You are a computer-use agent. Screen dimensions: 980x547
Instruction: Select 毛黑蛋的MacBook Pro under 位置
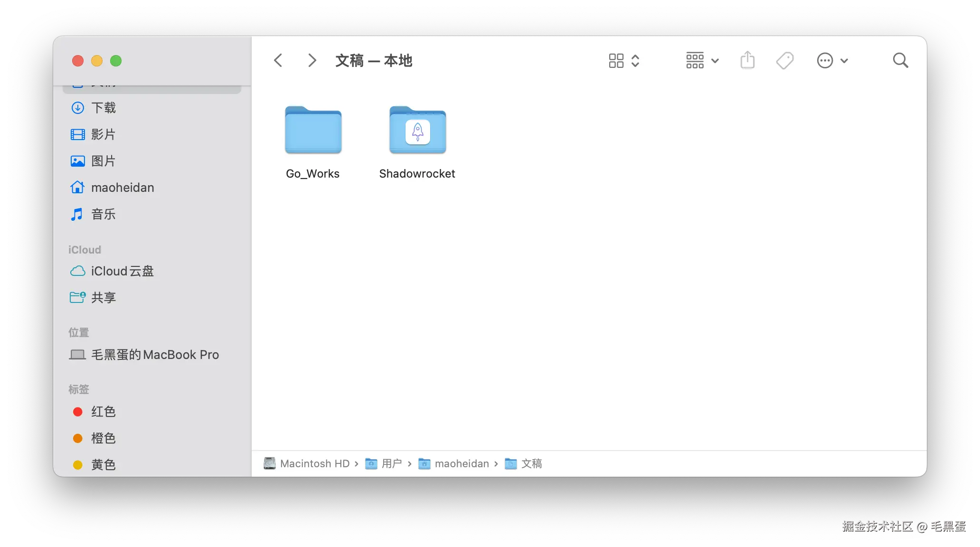[x=155, y=355]
